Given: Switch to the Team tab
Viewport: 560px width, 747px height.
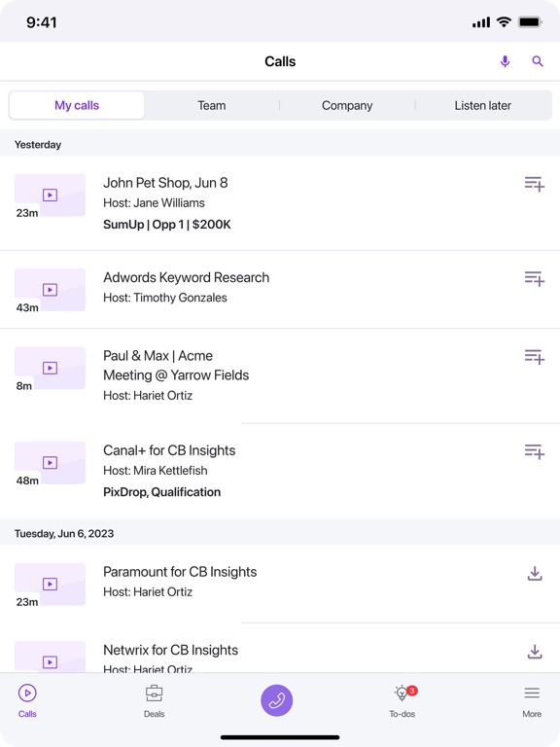Looking at the screenshot, I should click(x=211, y=105).
